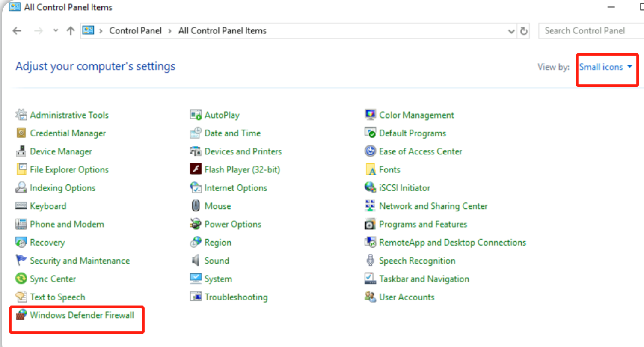The width and height of the screenshot is (644, 347).
Task: Click the AutoPlay icon
Action: click(196, 115)
